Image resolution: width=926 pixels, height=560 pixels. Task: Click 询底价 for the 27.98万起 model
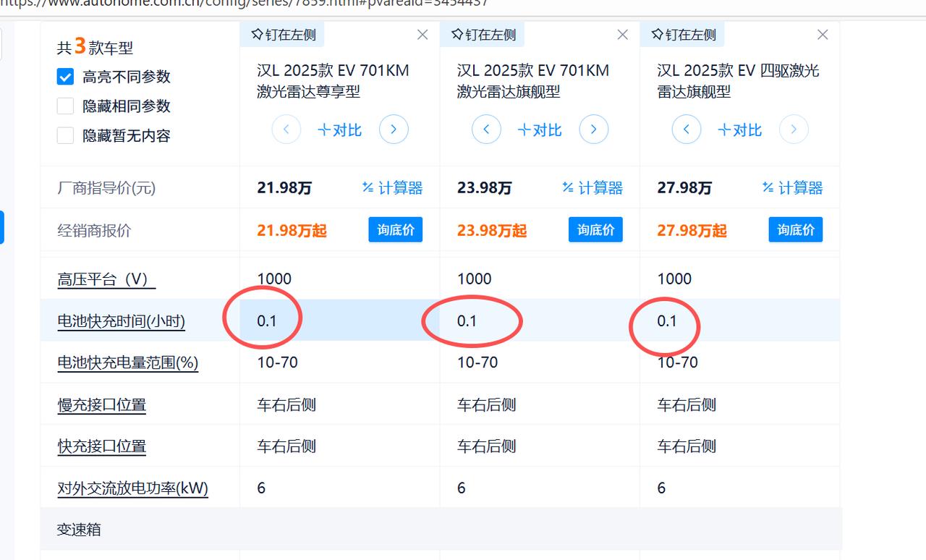point(795,230)
